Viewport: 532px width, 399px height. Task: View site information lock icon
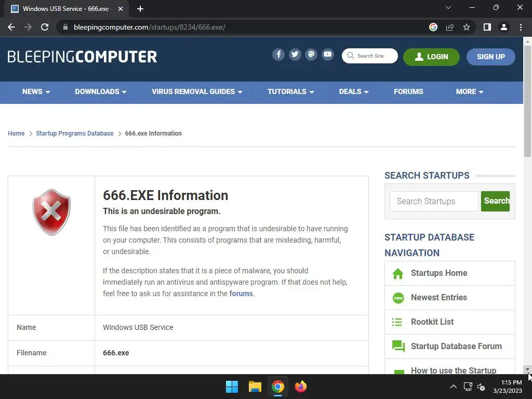point(65,27)
